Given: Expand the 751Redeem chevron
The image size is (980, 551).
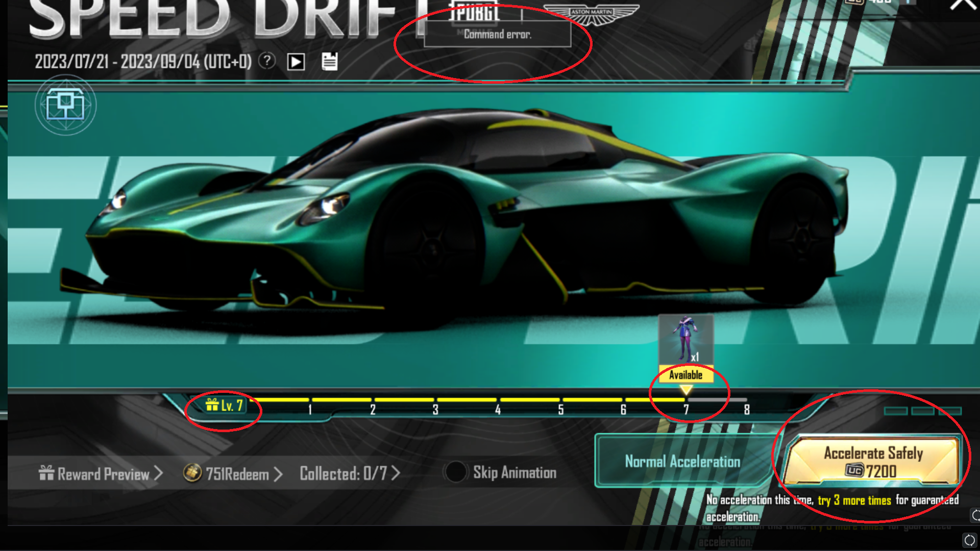Looking at the screenshot, I should [278, 474].
